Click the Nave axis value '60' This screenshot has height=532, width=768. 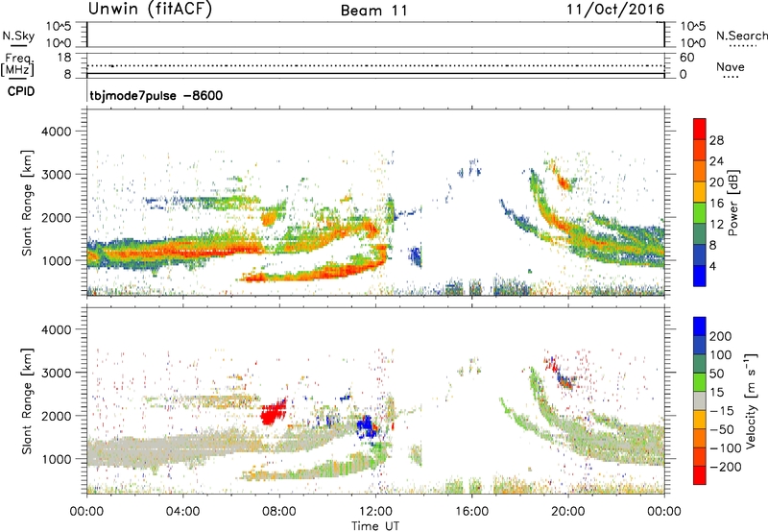pyautogui.click(x=686, y=58)
